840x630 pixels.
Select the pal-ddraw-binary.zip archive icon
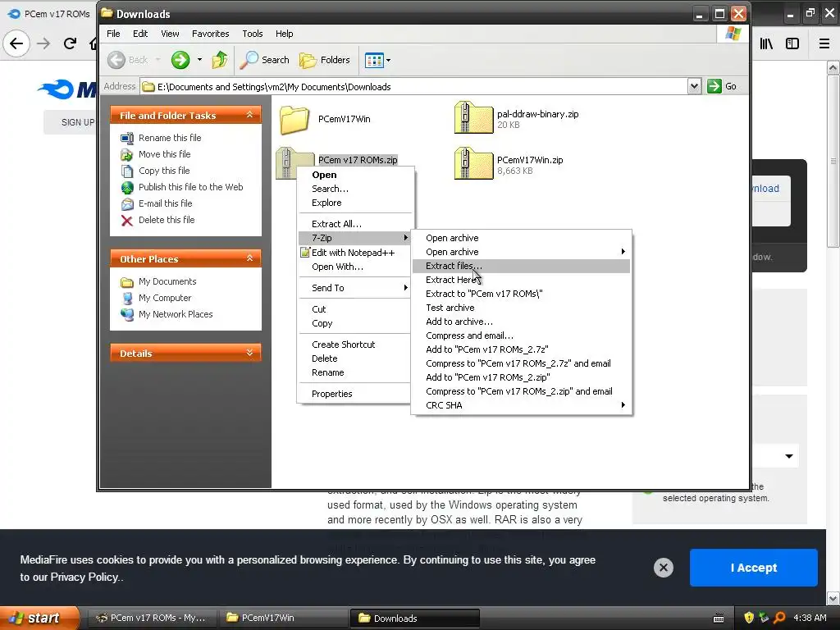[473, 118]
